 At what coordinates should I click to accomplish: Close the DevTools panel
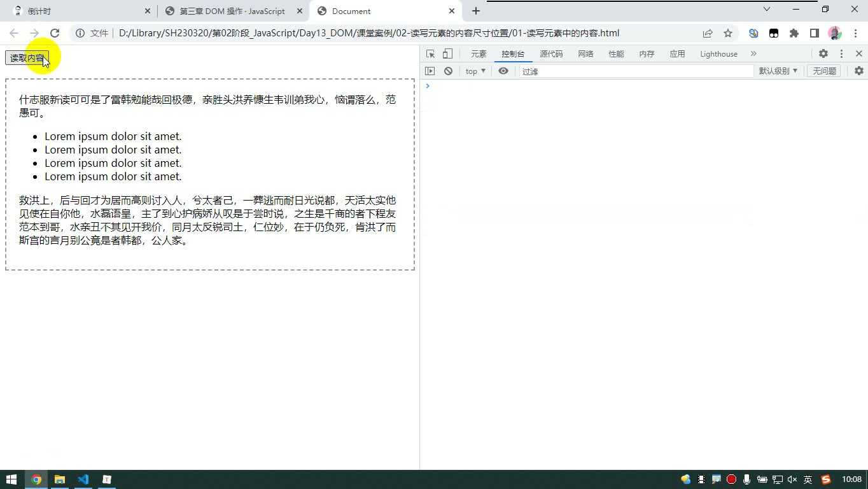(858, 54)
